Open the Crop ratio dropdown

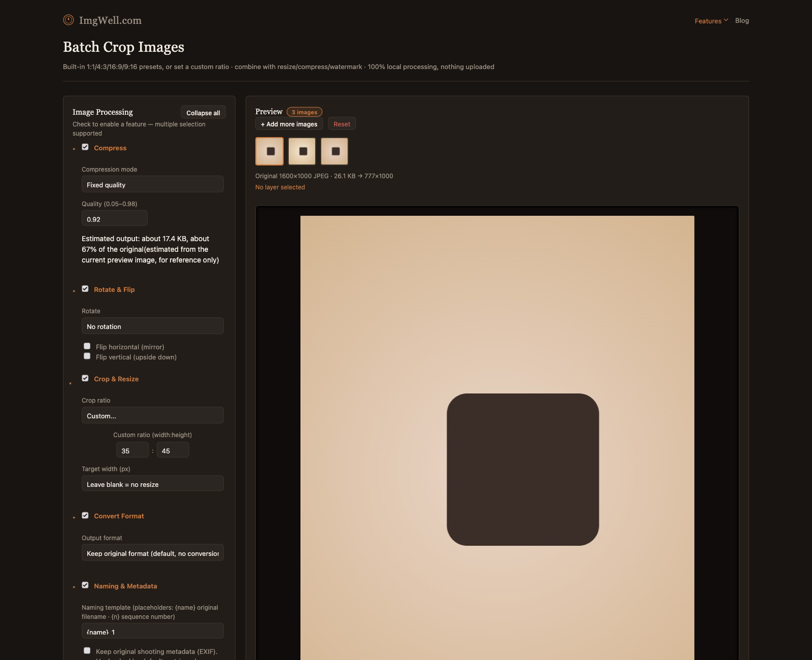click(x=153, y=415)
